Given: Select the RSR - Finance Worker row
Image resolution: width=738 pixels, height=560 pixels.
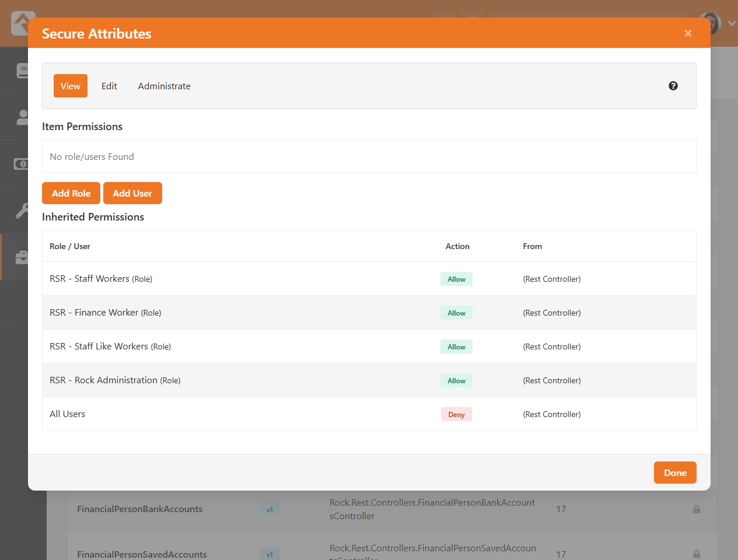Looking at the screenshot, I should (x=369, y=313).
